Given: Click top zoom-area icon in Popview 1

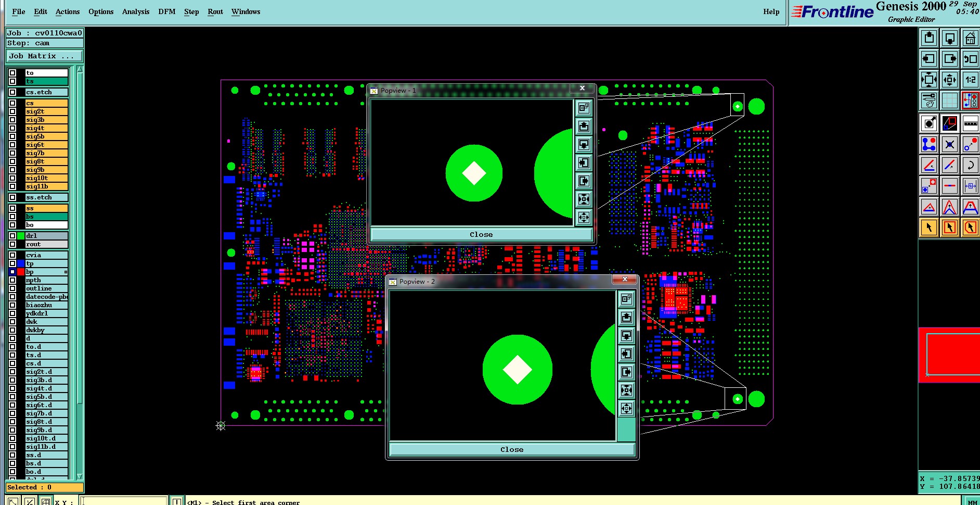Looking at the screenshot, I should click(584, 108).
